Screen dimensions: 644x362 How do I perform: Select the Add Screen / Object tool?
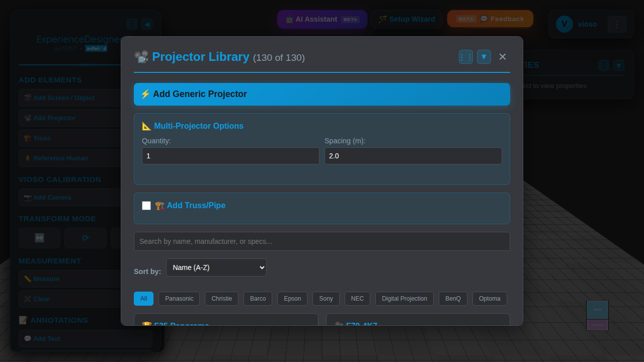pyautogui.click(x=60, y=98)
